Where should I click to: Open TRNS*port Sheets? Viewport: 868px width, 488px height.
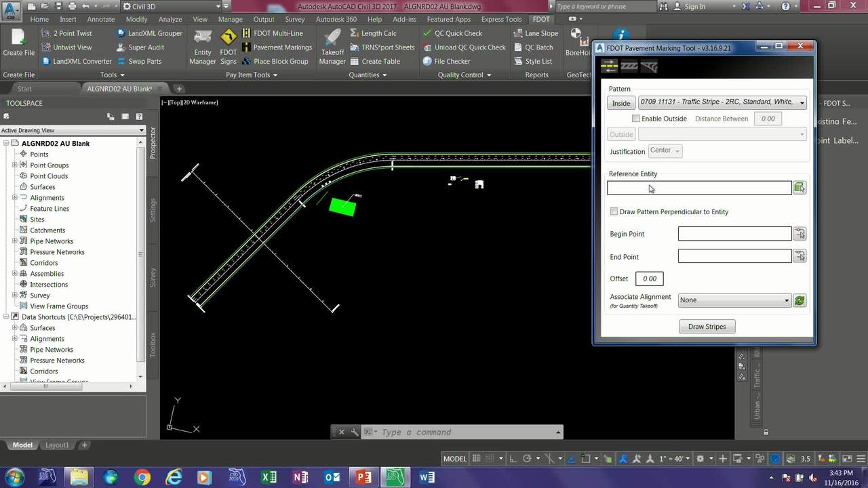pos(382,47)
